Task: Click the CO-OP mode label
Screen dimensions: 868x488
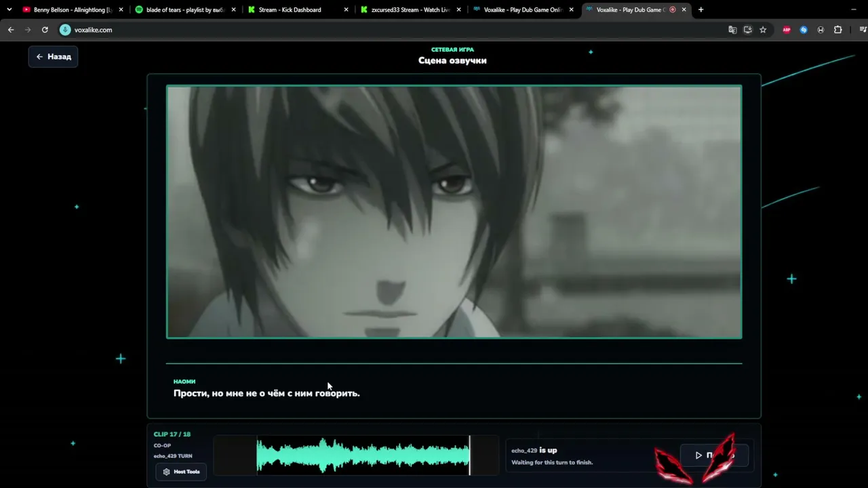Action: 162,445
